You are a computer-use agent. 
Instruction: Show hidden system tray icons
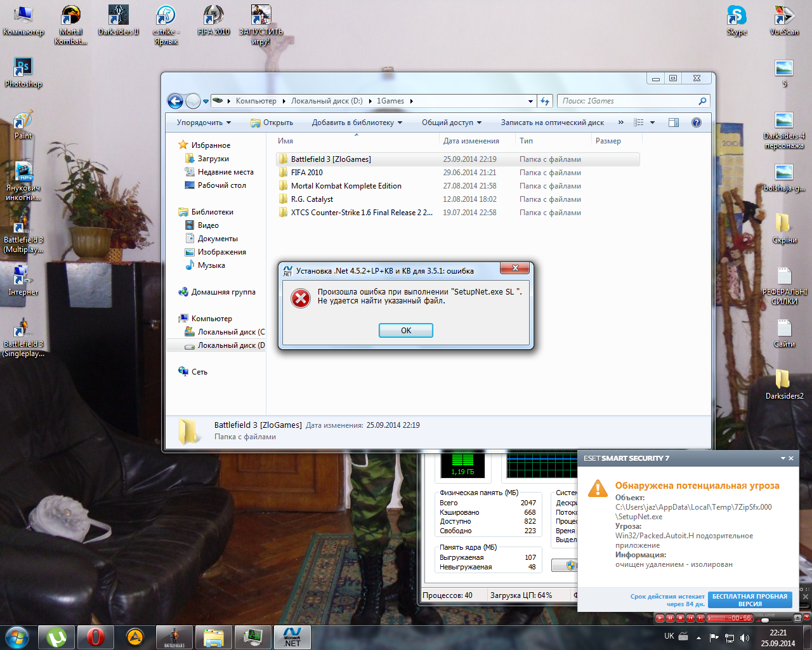(x=698, y=637)
